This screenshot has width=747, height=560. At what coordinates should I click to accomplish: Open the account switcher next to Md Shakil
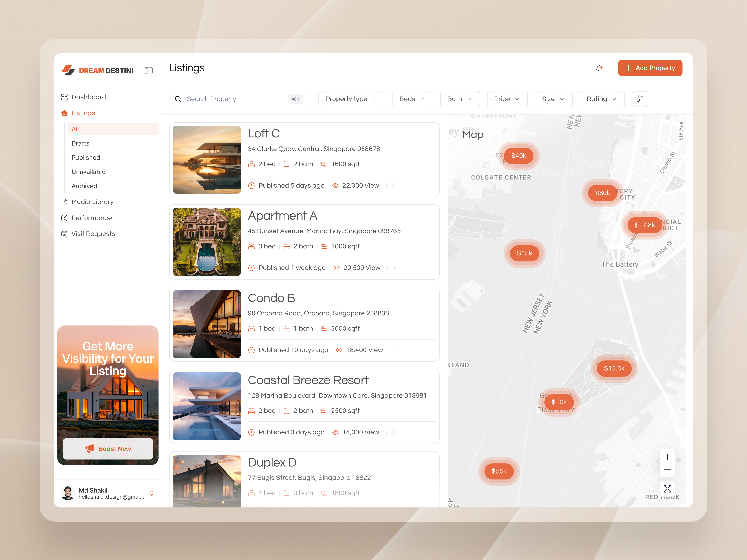[152, 493]
